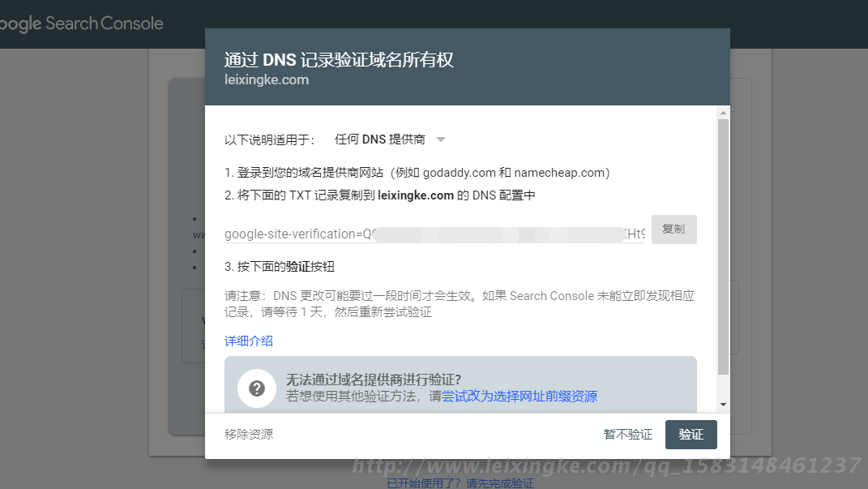Viewport: 868px width, 489px height.
Task: Click the text 无法通过域名提供商进行验证?
Action: [374, 380]
